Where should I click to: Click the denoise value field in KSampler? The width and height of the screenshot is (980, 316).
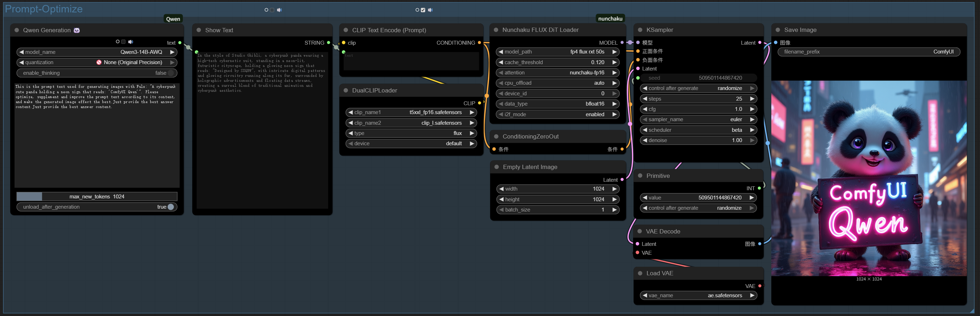pos(698,140)
